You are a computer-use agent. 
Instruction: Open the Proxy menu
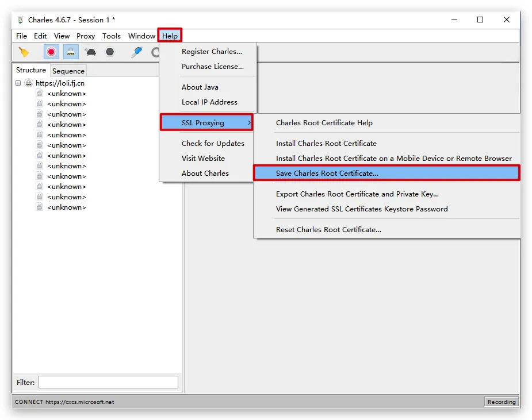(x=86, y=36)
